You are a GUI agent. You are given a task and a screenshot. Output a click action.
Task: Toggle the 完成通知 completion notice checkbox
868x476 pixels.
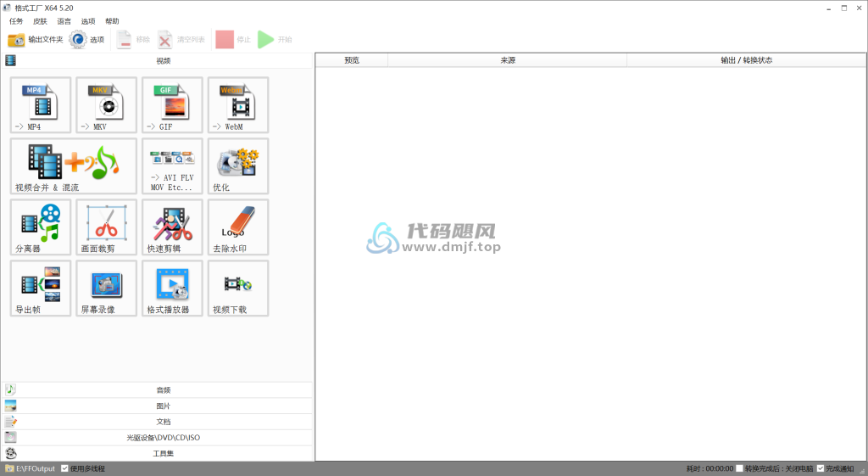[821, 468]
